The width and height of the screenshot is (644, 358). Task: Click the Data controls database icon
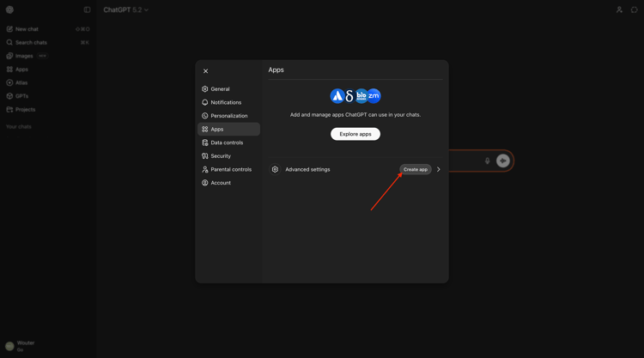(205, 143)
